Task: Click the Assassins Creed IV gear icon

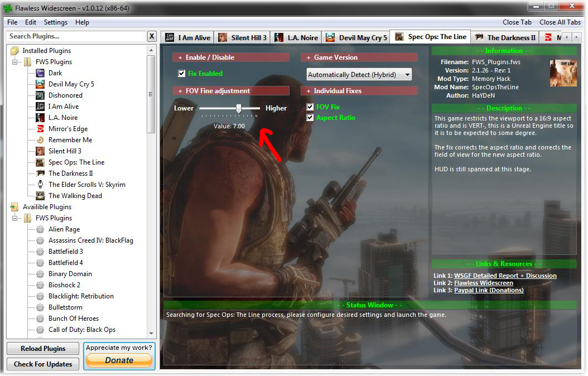Action: pyautogui.click(x=40, y=240)
